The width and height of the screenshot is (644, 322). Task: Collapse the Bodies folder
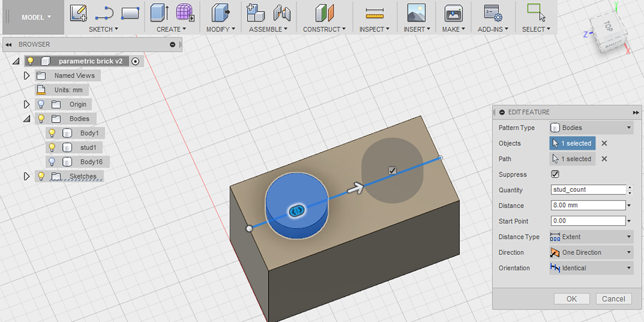coord(27,119)
